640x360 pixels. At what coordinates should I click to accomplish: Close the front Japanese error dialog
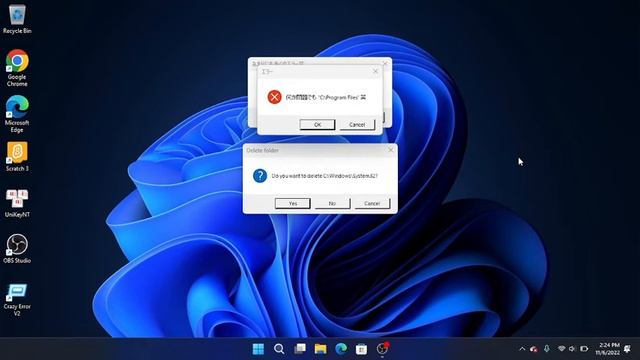376,71
